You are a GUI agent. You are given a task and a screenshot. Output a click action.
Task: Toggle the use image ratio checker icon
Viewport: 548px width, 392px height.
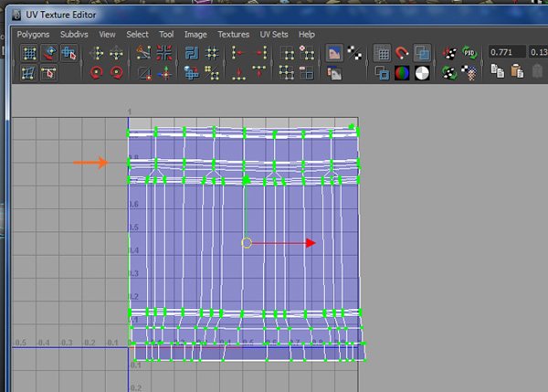click(469, 73)
